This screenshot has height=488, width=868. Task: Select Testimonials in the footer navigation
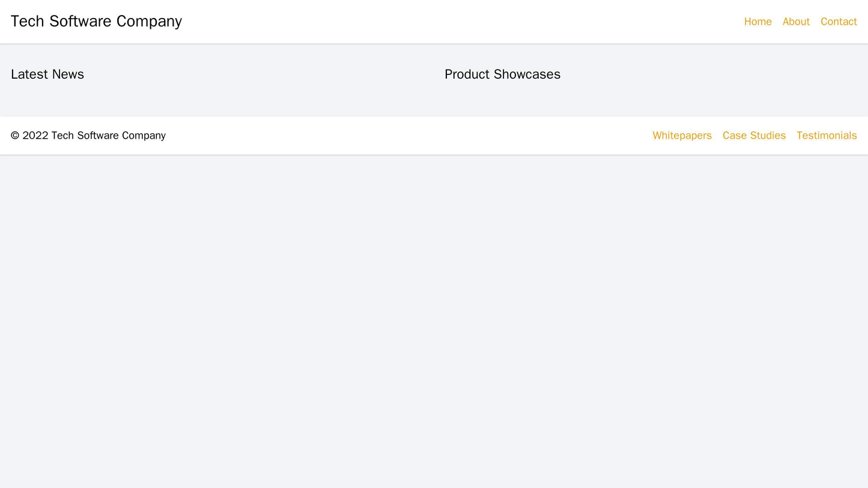pos(827,136)
